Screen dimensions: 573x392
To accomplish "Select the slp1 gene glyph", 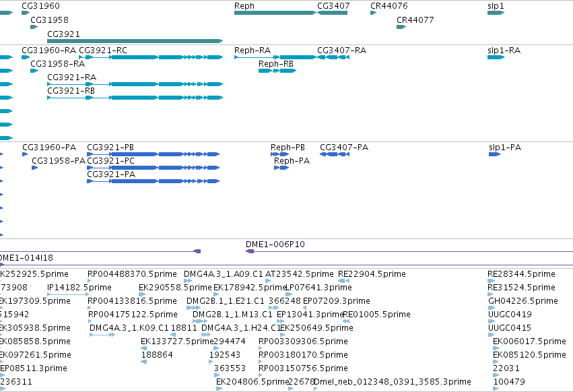I will pos(496,13).
